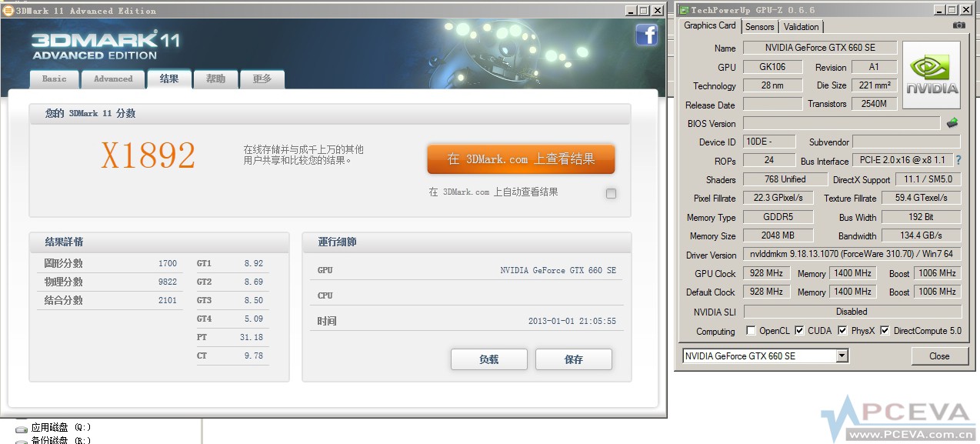
Task: Click the camera screenshot icon in GPU-Z
Action: [x=958, y=25]
